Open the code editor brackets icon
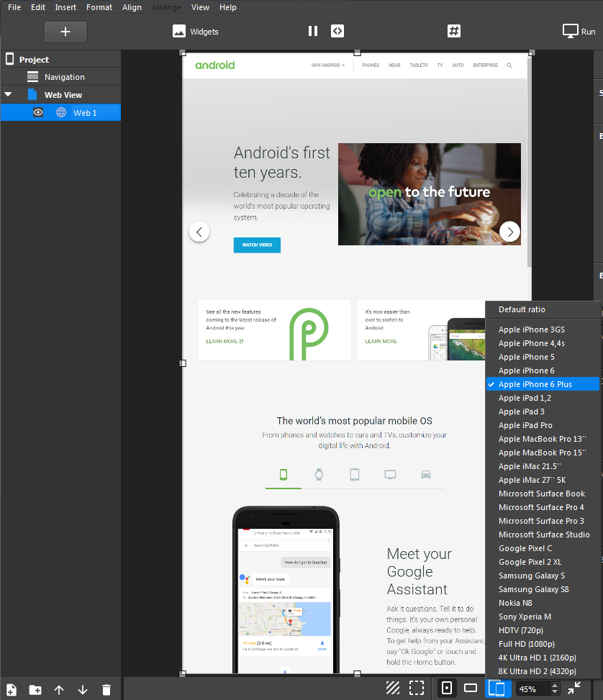This screenshot has width=603, height=700. [337, 31]
